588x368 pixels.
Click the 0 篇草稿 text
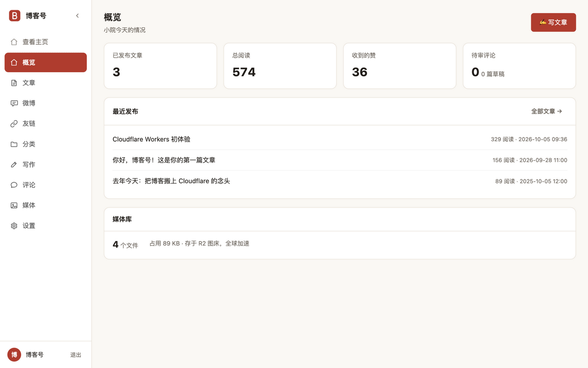tap(493, 74)
